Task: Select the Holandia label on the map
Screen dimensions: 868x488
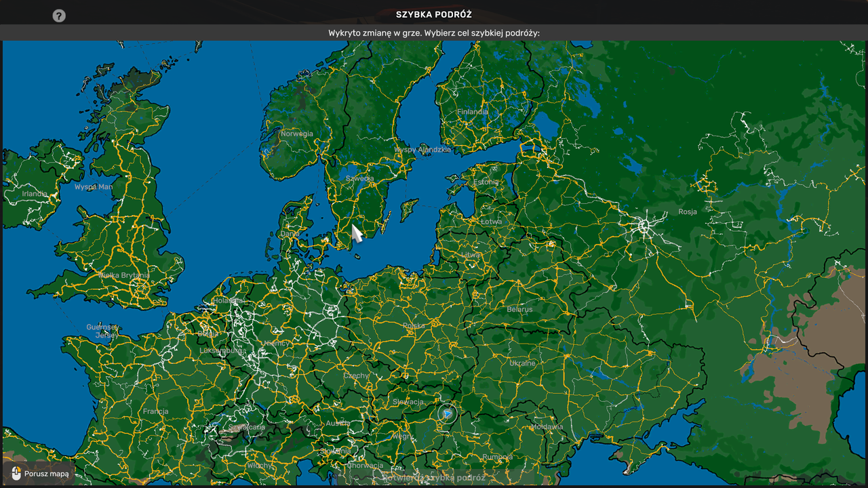Action: pyautogui.click(x=227, y=300)
